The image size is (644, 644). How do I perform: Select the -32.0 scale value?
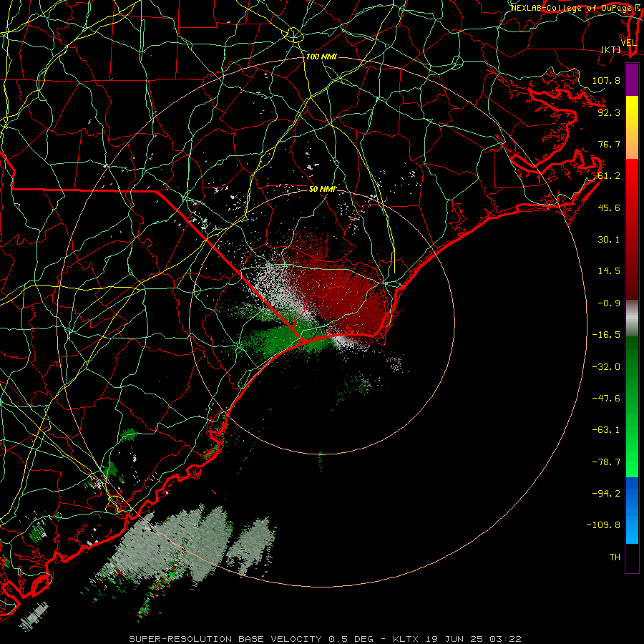tap(606, 367)
